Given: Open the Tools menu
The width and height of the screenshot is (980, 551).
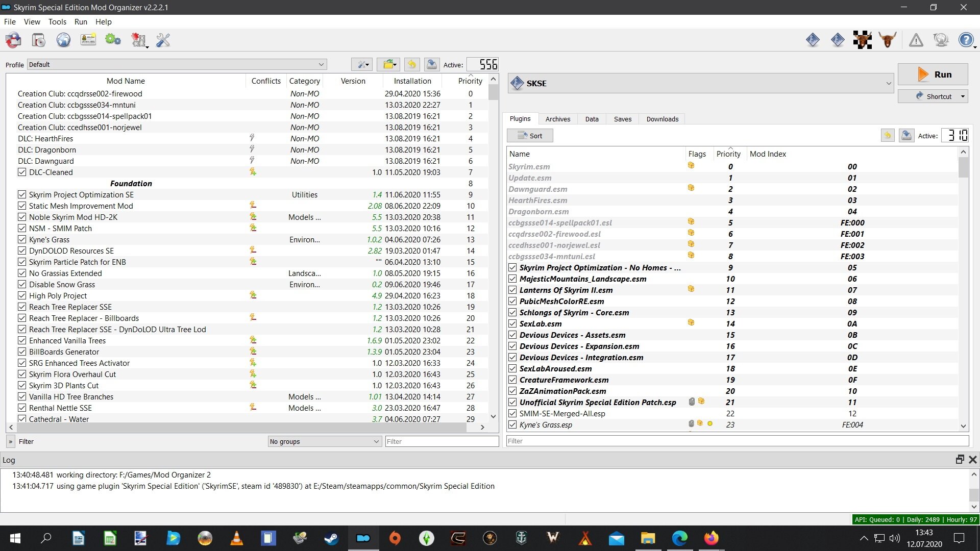Looking at the screenshot, I should point(57,21).
